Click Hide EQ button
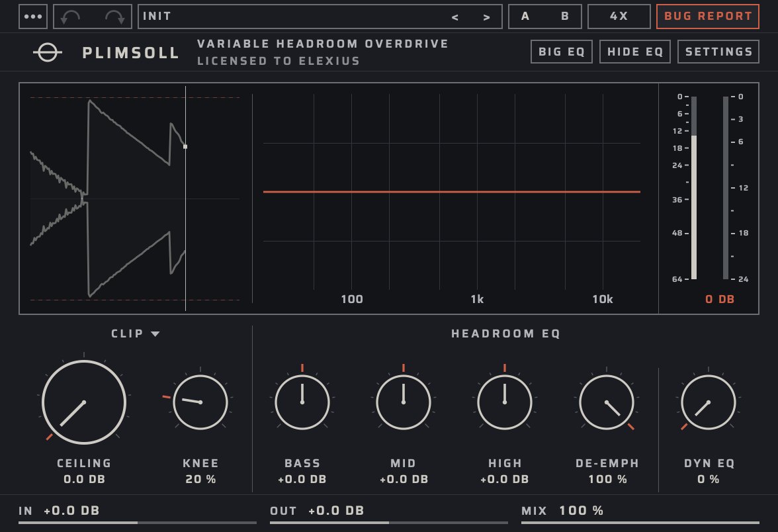The image size is (778, 532). point(635,52)
